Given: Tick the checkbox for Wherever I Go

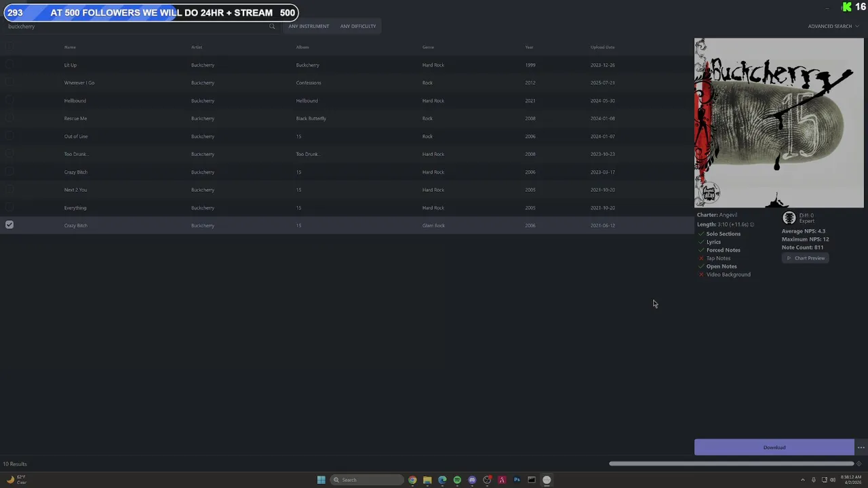Looking at the screenshot, I should tap(9, 82).
